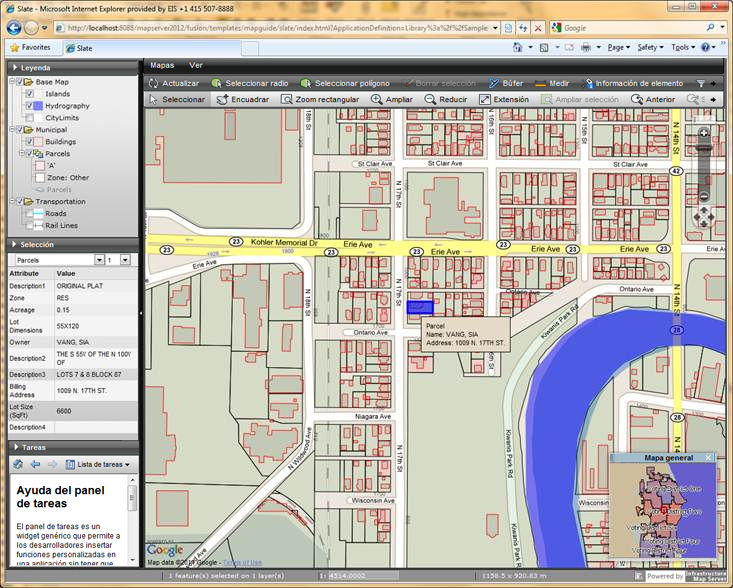Open Información de elemento tool
Screen dimensions: 733x588
pos(632,83)
